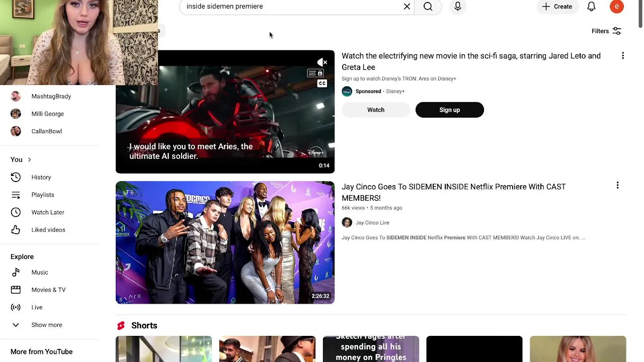Click the Music note icon
Viewport: 644px width, 362px height.
(16, 272)
